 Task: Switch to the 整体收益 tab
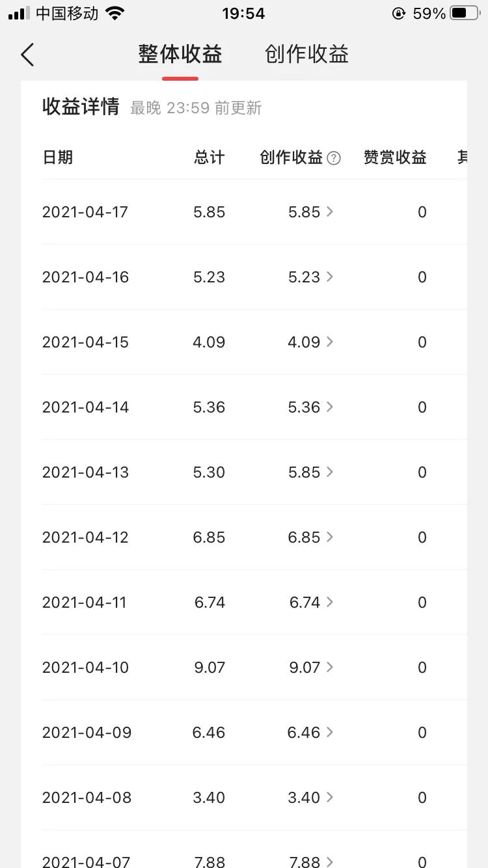[x=180, y=55]
